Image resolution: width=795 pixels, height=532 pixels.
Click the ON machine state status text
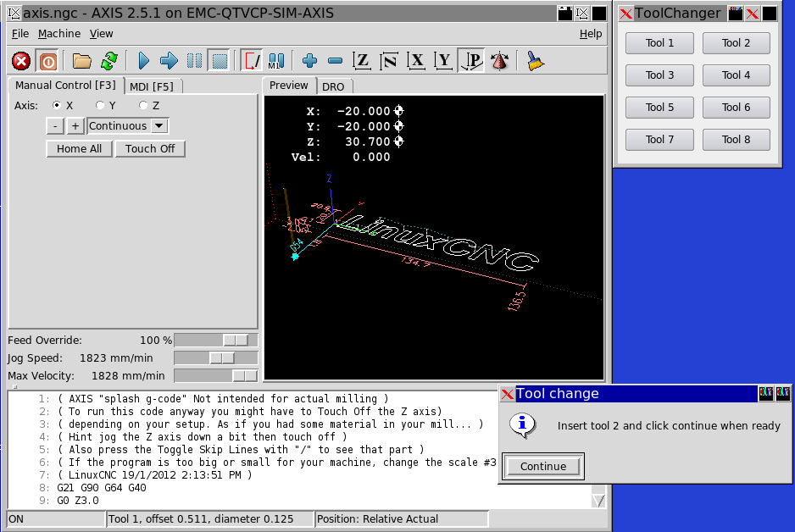tap(16, 518)
